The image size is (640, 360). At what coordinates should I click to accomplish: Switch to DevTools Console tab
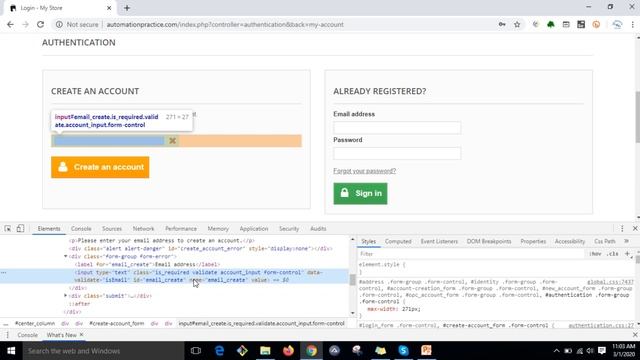[x=81, y=229]
